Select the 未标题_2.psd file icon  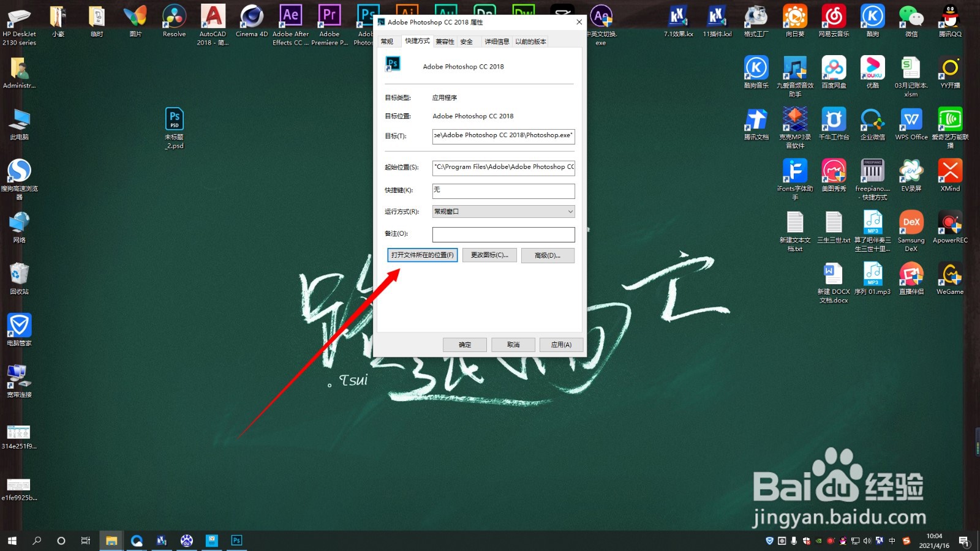pyautogui.click(x=174, y=129)
